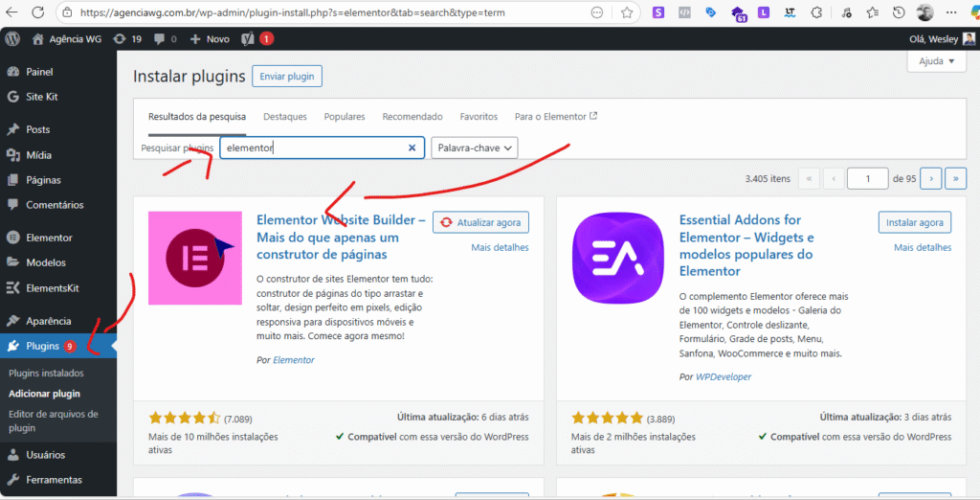Click the WordPress logo in the admin bar
Screen dimensions: 980x500
(12, 39)
